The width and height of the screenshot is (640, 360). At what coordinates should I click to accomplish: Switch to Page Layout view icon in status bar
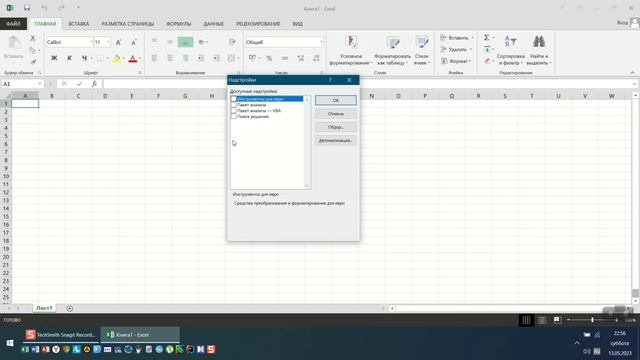click(x=542, y=320)
